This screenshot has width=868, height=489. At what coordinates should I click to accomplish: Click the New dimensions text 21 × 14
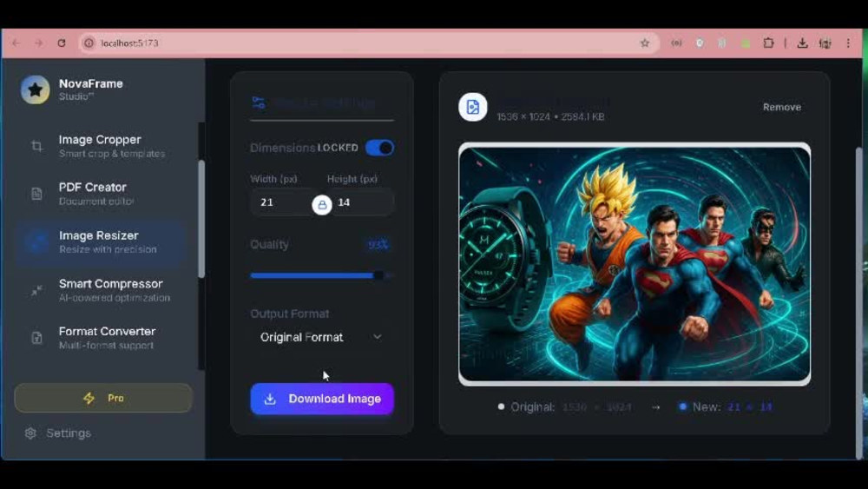750,406
